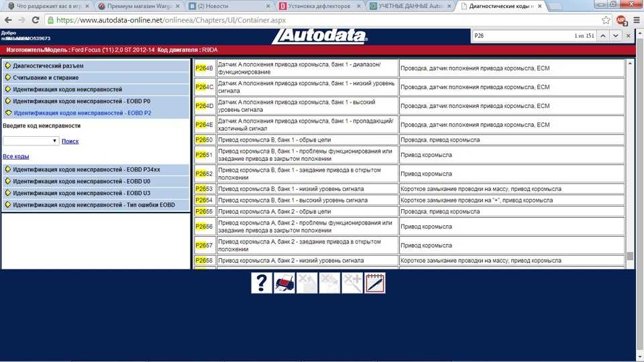Select code cell P2656
This screenshot has width=644, height=362.
pyautogui.click(x=205, y=227)
